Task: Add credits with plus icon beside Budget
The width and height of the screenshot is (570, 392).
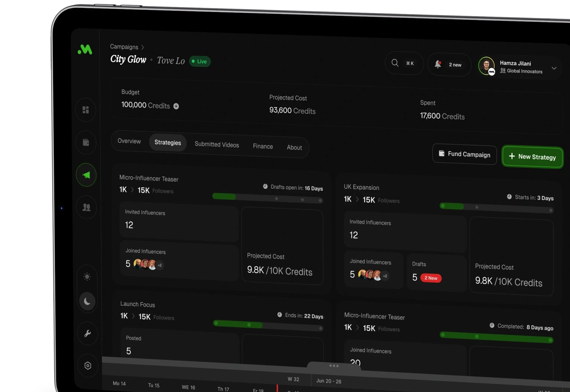Action: tap(176, 106)
